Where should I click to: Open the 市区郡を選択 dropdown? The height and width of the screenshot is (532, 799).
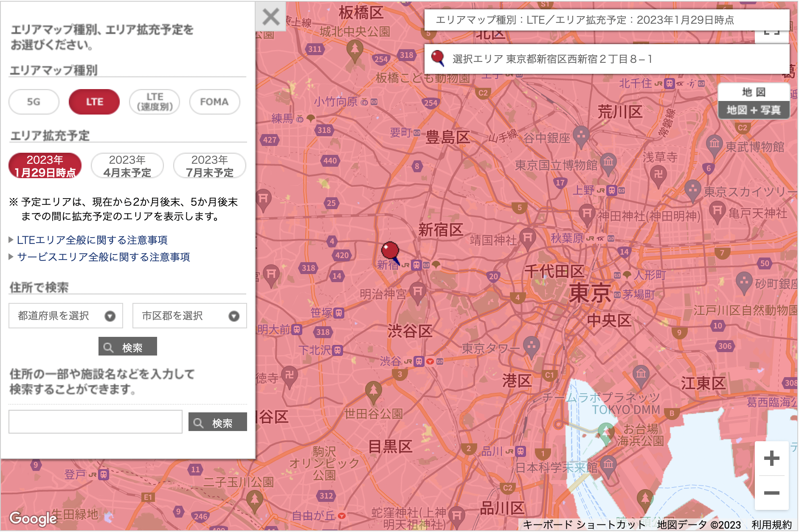(x=189, y=316)
